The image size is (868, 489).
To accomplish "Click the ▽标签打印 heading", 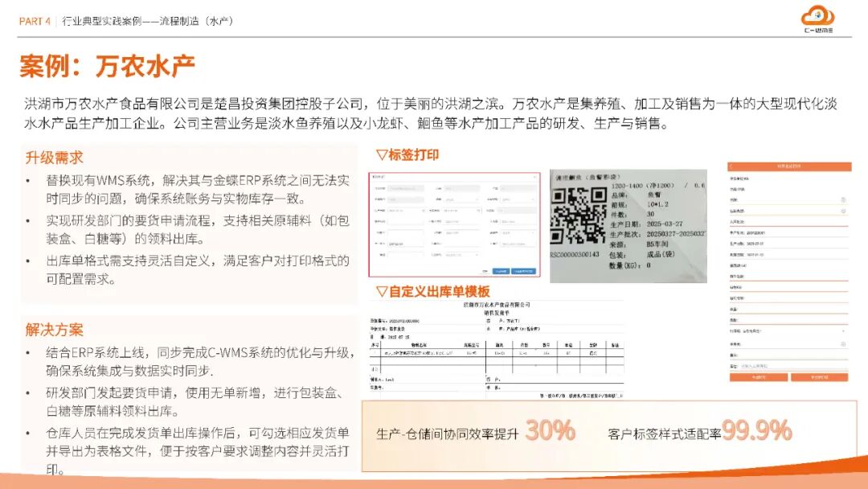I will point(407,155).
